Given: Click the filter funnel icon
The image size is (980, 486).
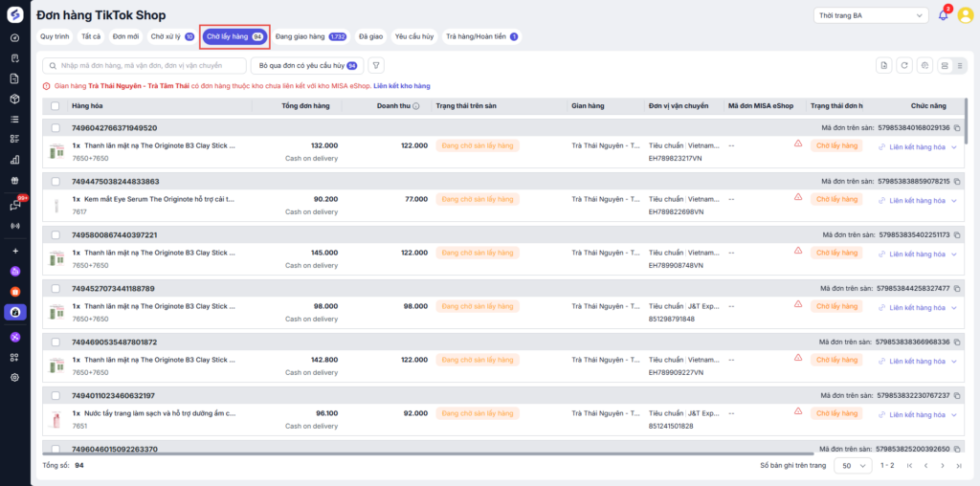Looking at the screenshot, I should (376, 65).
